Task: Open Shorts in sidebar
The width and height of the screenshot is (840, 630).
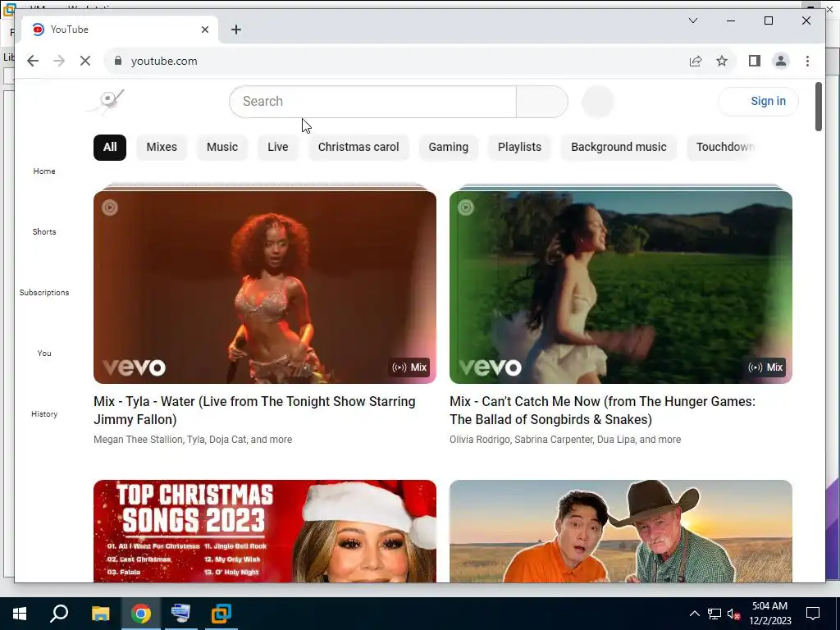Action: (x=44, y=231)
